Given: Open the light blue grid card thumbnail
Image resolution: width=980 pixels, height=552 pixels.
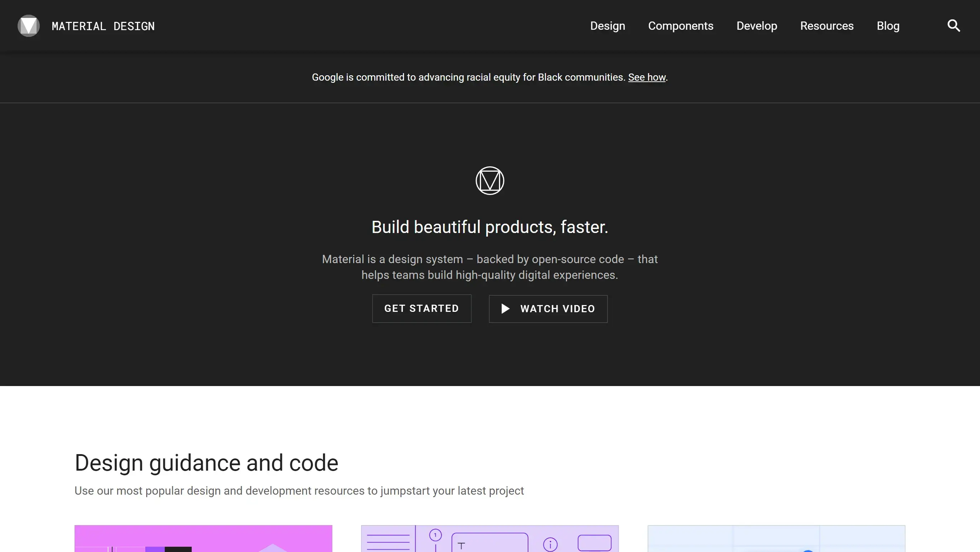Looking at the screenshot, I should tap(776, 538).
